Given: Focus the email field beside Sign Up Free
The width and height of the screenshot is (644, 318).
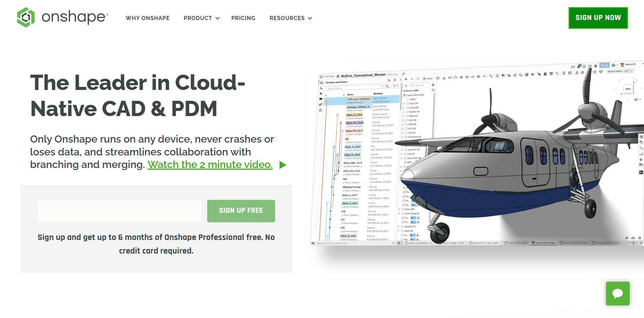Looking at the screenshot, I should click(120, 211).
